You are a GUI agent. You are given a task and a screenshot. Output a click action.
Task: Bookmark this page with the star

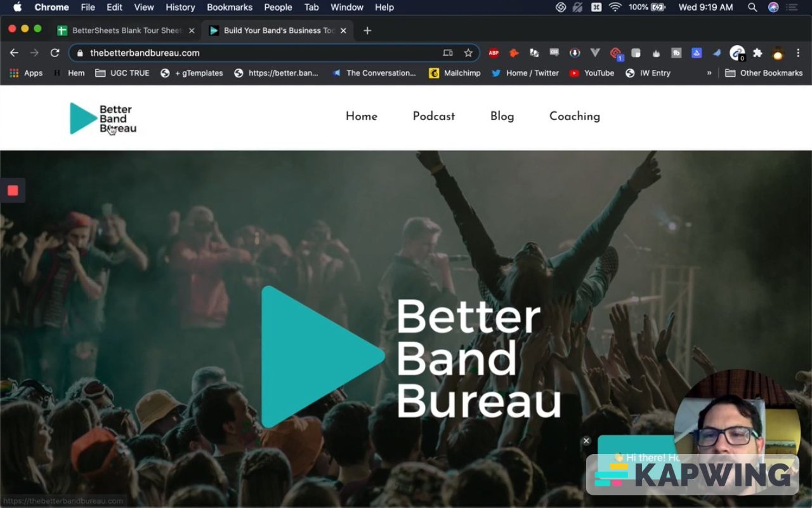(468, 53)
